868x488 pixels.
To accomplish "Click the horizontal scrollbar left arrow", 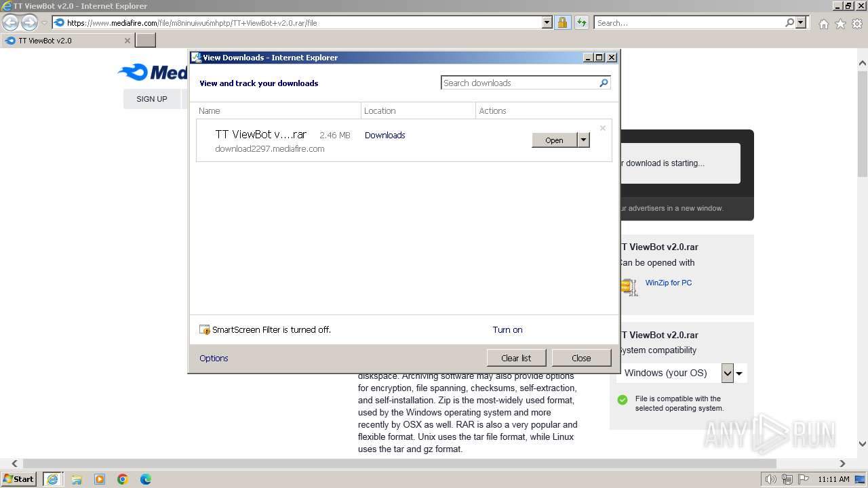I will tap(15, 464).
